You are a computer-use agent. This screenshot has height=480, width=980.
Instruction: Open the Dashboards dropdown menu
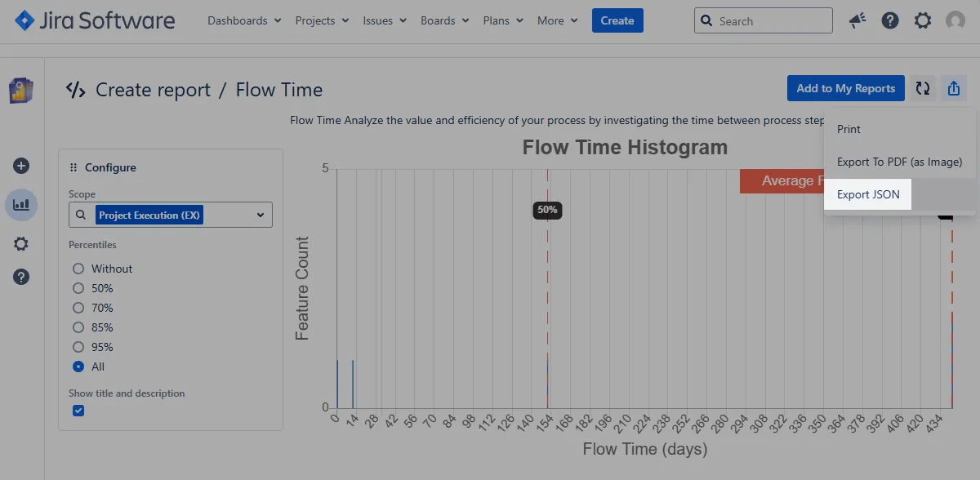click(244, 21)
